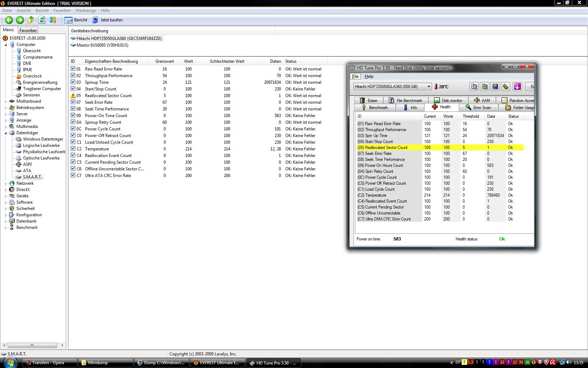The width and height of the screenshot is (588, 368).
Task: Click HD Tune copy text to clipboard icon
Action: [x=474, y=87]
